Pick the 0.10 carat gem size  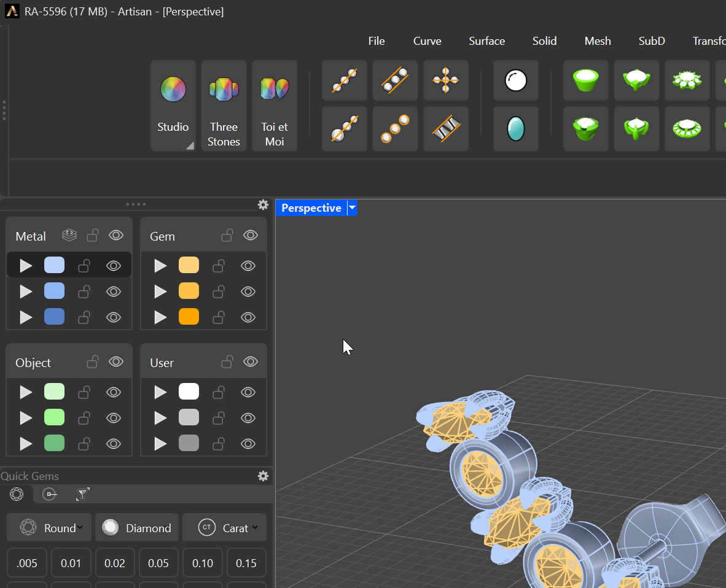(202, 563)
